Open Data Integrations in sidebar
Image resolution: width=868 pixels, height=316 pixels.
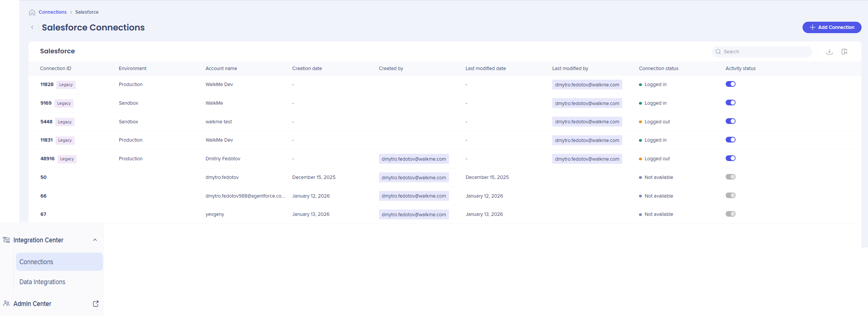coord(42,282)
